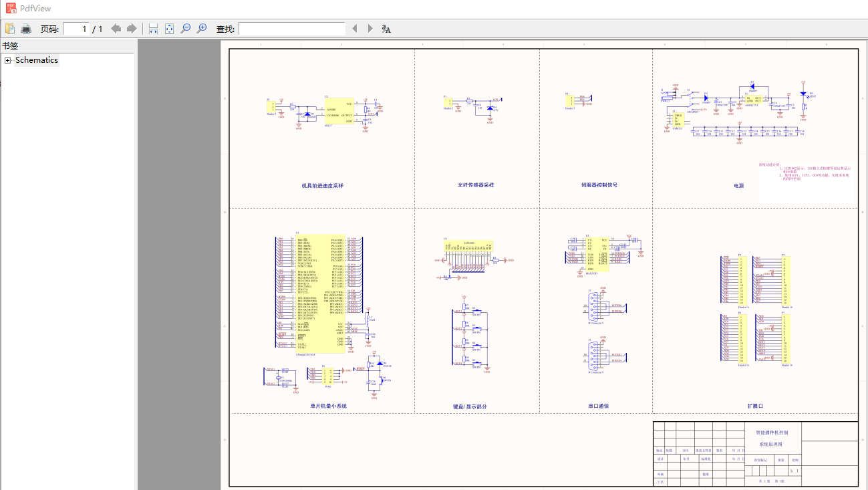The image size is (868, 490).
Task: Fit page to width
Action: pyautogui.click(x=153, y=29)
